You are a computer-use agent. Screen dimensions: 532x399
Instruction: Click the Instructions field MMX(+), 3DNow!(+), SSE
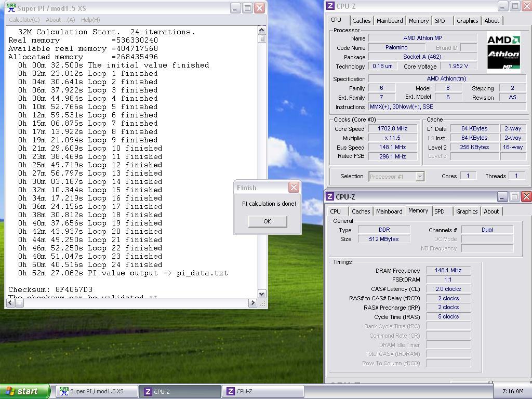click(447, 107)
